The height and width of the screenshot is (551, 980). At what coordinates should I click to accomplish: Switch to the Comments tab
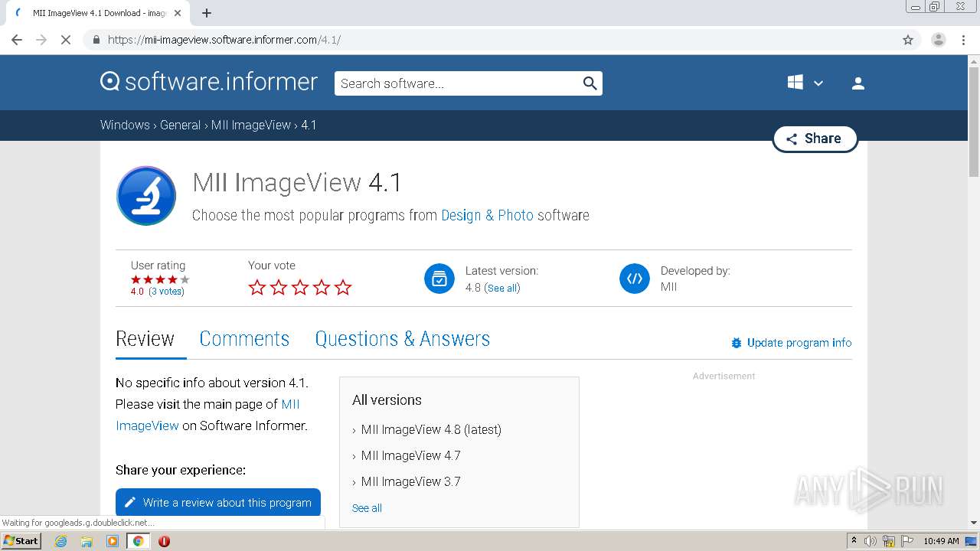click(x=244, y=339)
